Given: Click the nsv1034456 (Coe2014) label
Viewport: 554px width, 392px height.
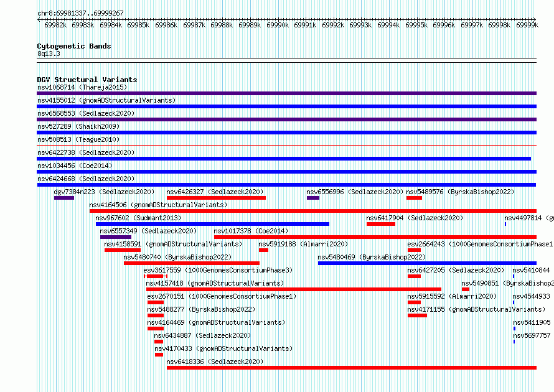Looking at the screenshot, I should (75, 166).
